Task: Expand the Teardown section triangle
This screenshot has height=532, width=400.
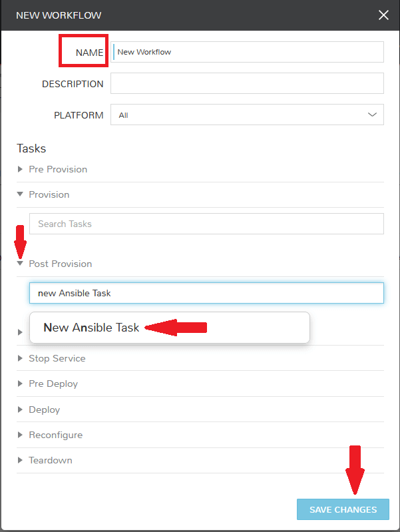Action: pyautogui.click(x=21, y=460)
